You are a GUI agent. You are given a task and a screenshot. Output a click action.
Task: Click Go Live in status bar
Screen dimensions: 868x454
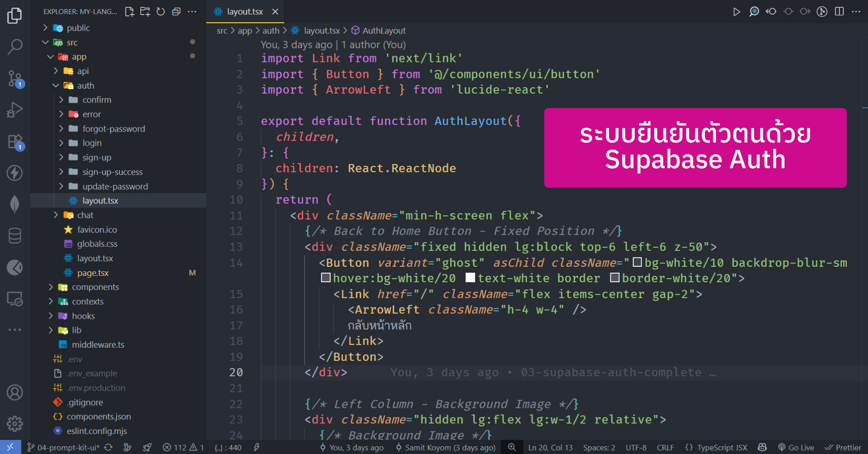point(796,447)
